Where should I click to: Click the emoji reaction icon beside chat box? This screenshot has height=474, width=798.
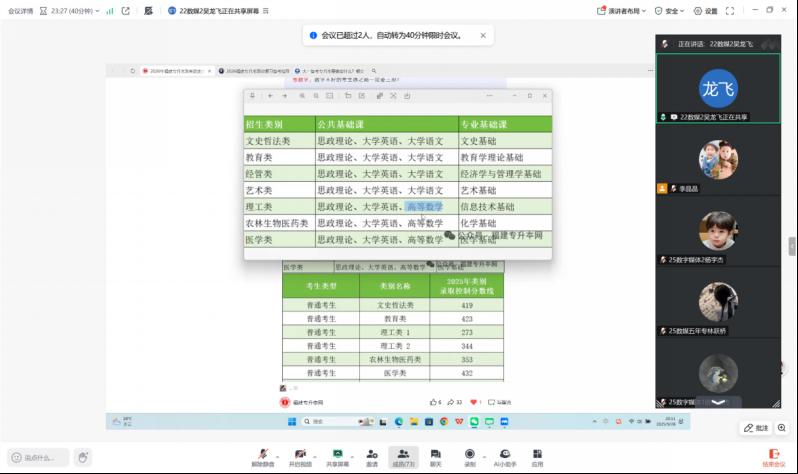click(x=82, y=457)
